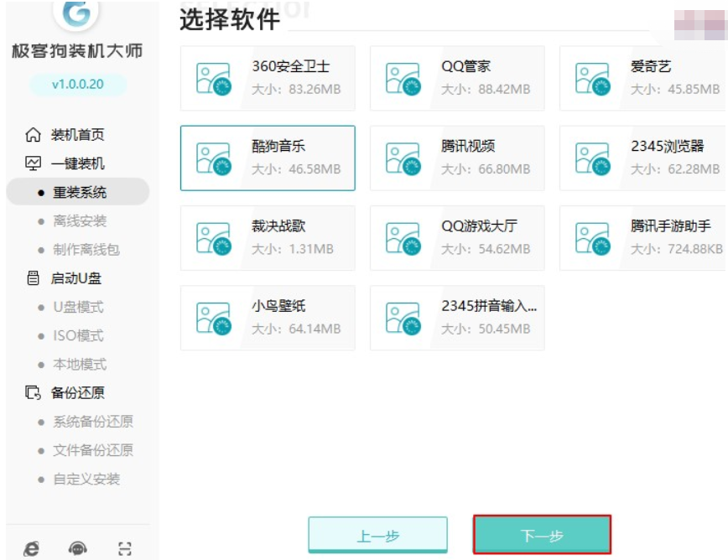Click the QQ管家 software icon

click(x=403, y=79)
